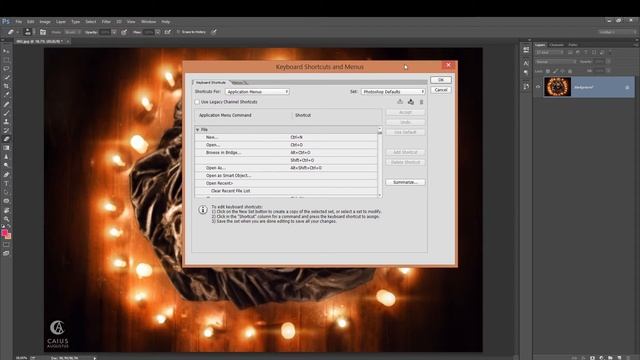Screen dimensions: 640x360
Task: Click the Use Default button
Action: click(x=405, y=132)
